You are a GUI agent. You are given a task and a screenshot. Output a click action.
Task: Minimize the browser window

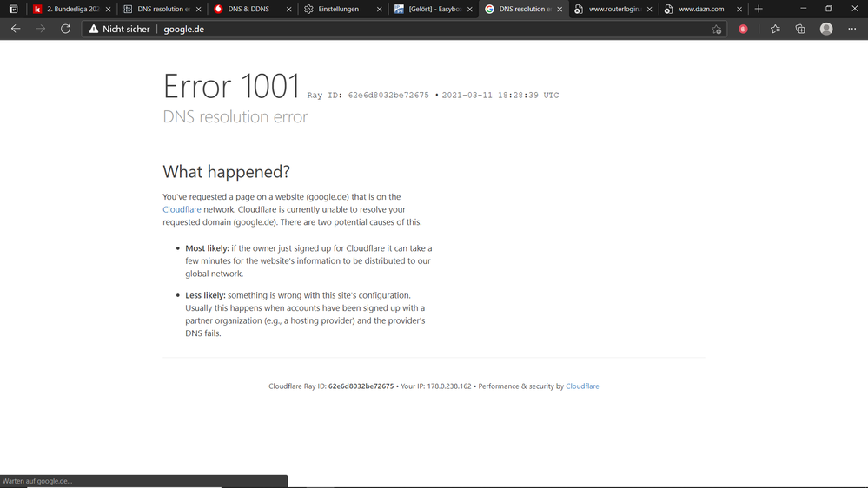(x=803, y=9)
